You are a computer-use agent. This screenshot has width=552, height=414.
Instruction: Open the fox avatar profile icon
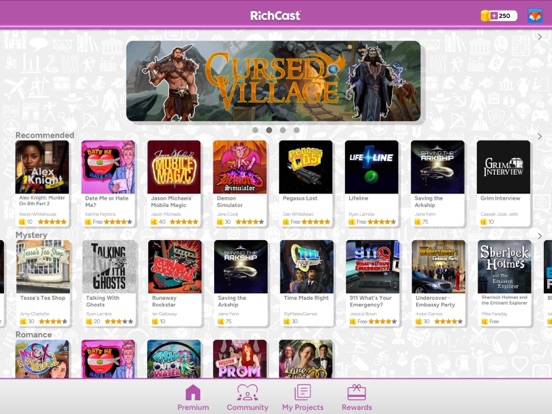click(535, 16)
